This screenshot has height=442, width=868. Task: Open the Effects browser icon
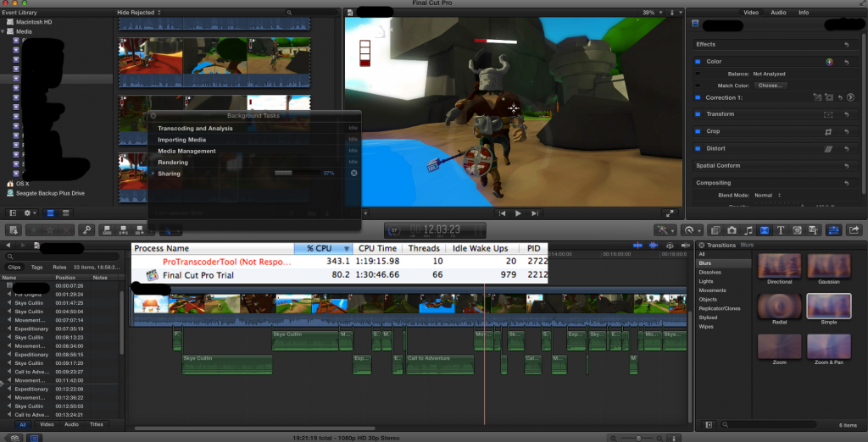tap(715, 229)
